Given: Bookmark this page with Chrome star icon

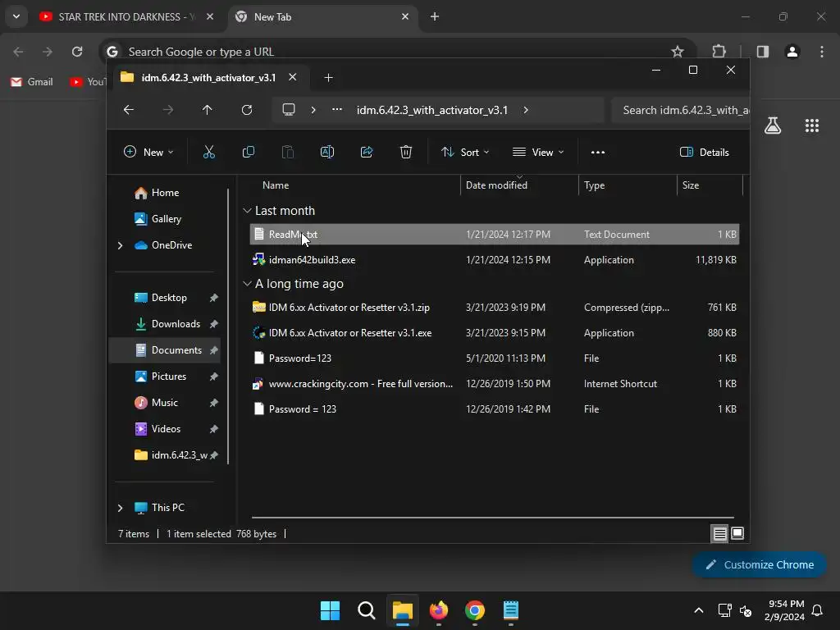Looking at the screenshot, I should [678, 52].
